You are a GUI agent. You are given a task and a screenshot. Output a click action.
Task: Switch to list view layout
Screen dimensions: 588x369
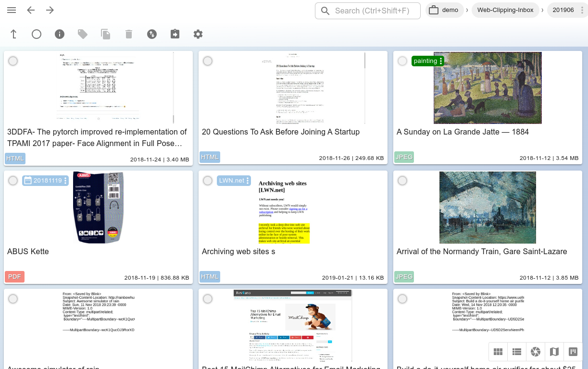pos(517,352)
